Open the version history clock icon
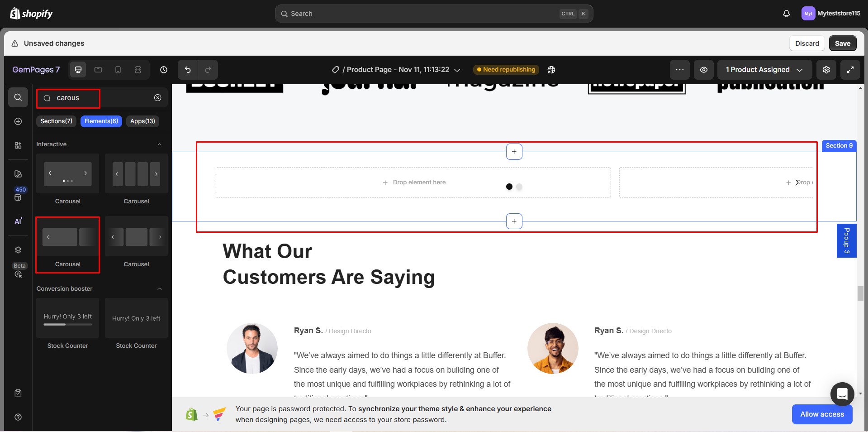The height and width of the screenshot is (432, 868). [163, 70]
